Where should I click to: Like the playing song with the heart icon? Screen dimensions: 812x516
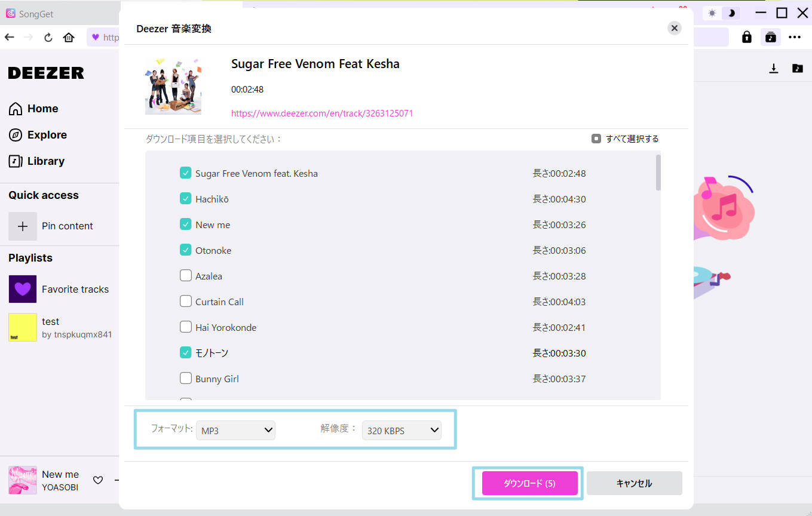(98, 480)
